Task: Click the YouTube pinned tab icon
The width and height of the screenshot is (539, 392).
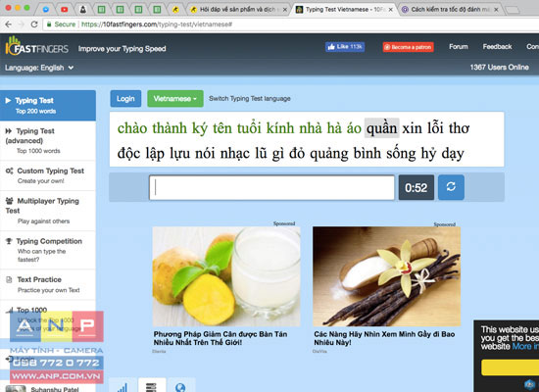Action: [x=65, y=9]
